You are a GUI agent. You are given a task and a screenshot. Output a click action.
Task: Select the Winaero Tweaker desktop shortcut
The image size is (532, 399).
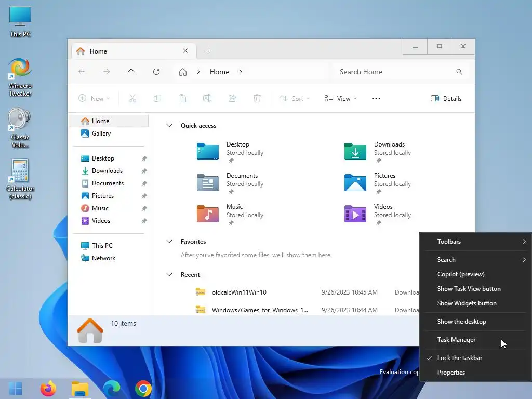click(x=20, y=77)
